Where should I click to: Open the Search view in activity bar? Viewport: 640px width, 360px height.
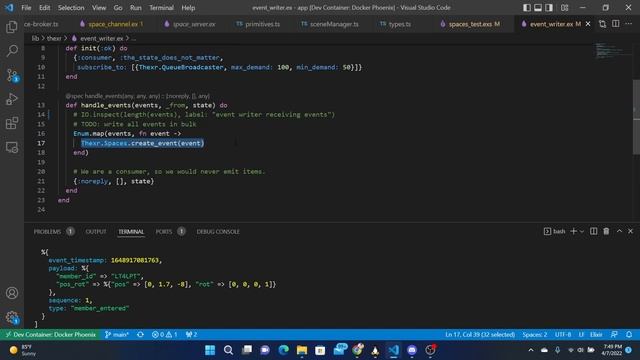[12, 51]
